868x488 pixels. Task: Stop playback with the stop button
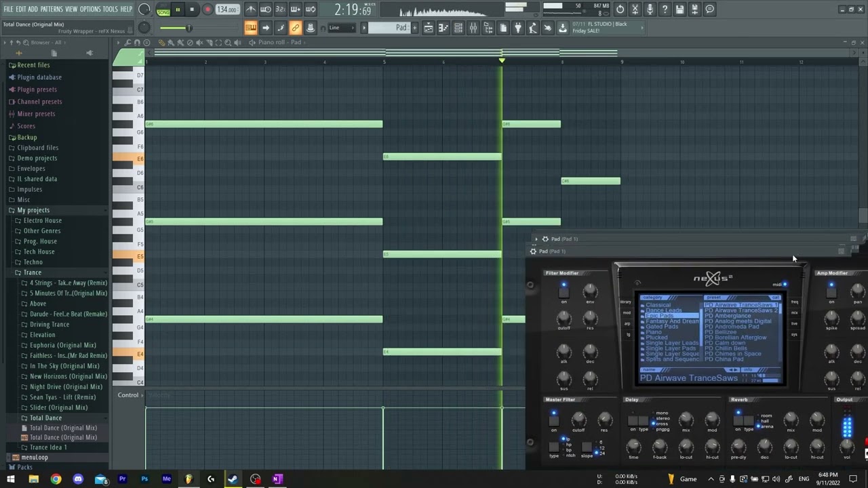point(192,9)
